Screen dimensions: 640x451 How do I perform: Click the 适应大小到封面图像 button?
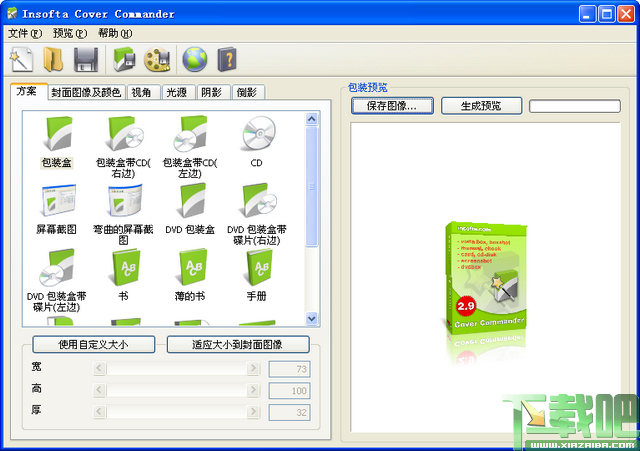click(x=238, y=344)
